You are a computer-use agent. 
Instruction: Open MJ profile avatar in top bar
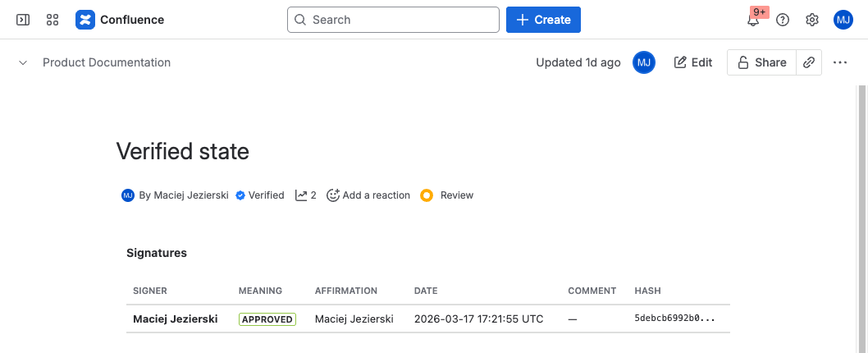pyautogui.click(x=843, y=20)
